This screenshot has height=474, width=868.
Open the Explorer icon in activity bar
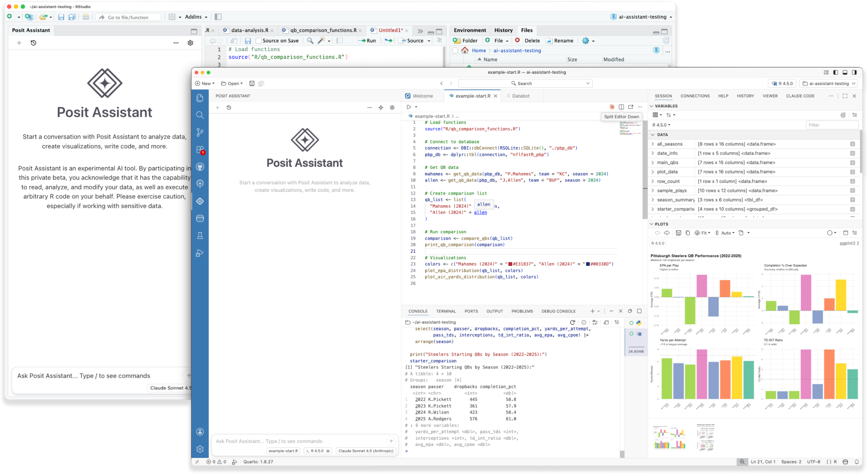coord(200,98)
